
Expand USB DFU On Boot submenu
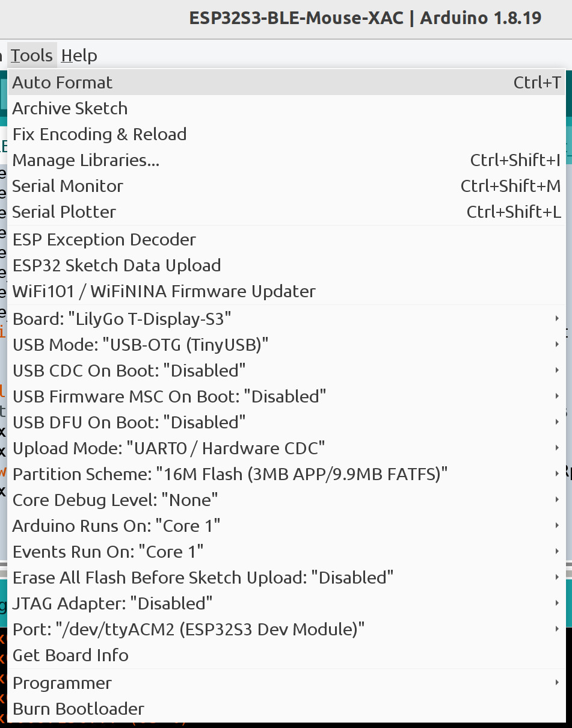coord(286,422)
